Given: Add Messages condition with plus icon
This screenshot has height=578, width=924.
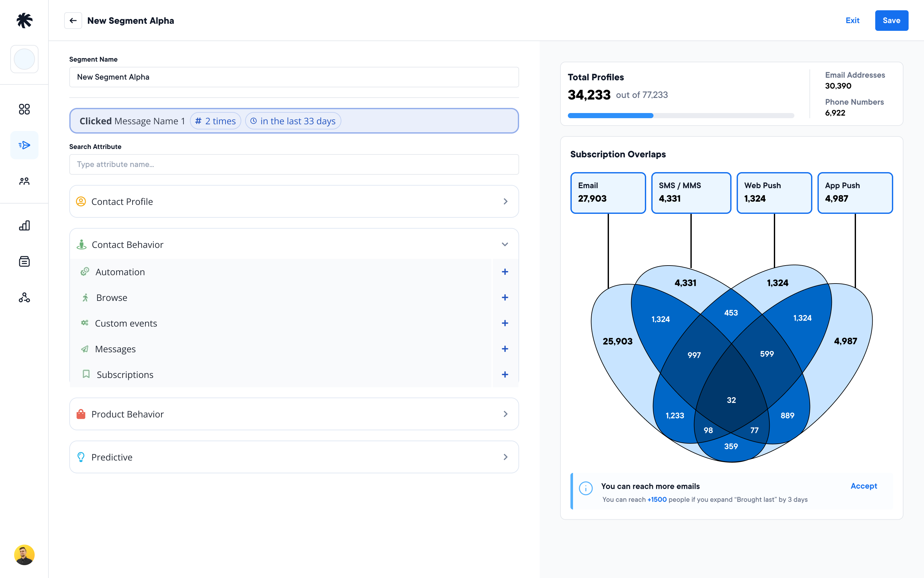Looking at the screenshot, I should 505,349.
